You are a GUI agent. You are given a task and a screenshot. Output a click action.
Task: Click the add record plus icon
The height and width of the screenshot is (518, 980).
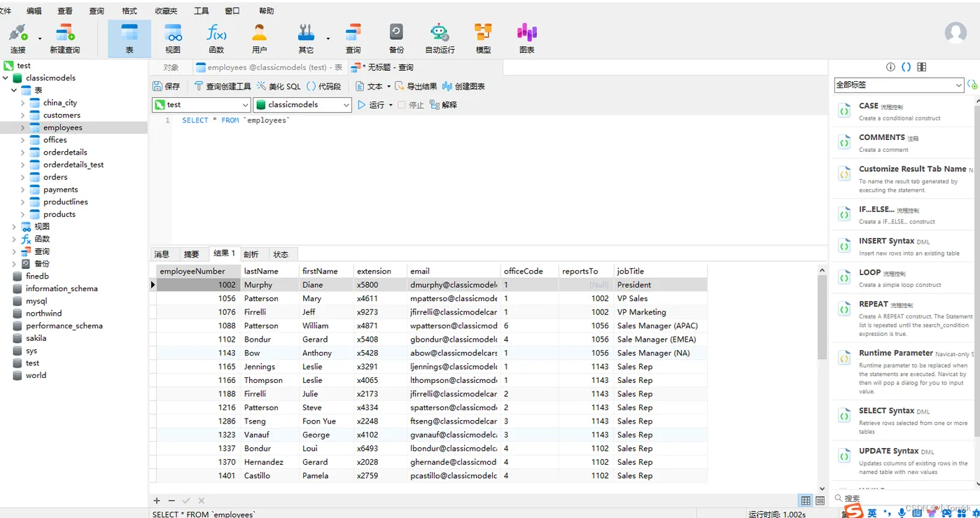click(157, 500)
